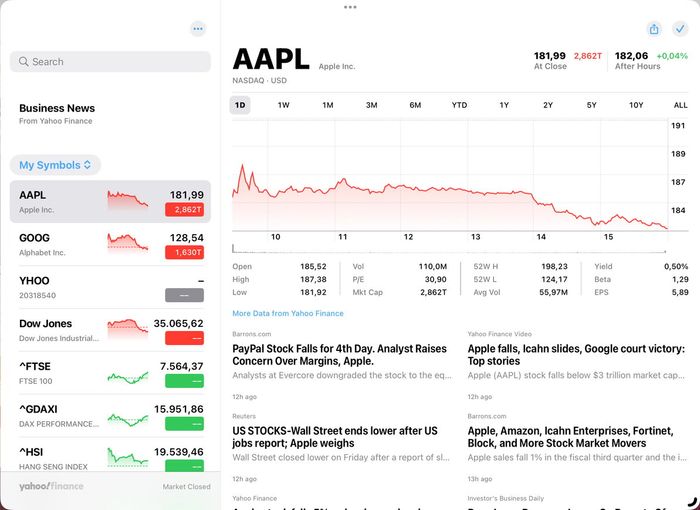Open More Data from Yahoo Finance link
The image size is (700, 510).
(x=288, y=314)
